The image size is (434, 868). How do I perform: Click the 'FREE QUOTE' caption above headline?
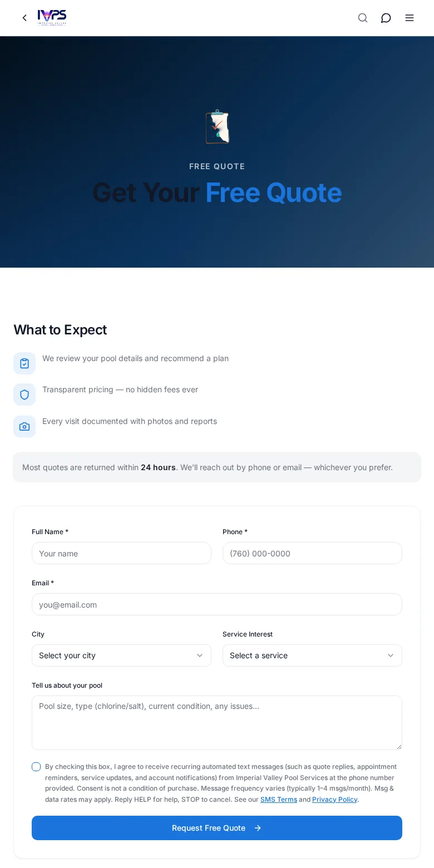(x=217, y=166)
